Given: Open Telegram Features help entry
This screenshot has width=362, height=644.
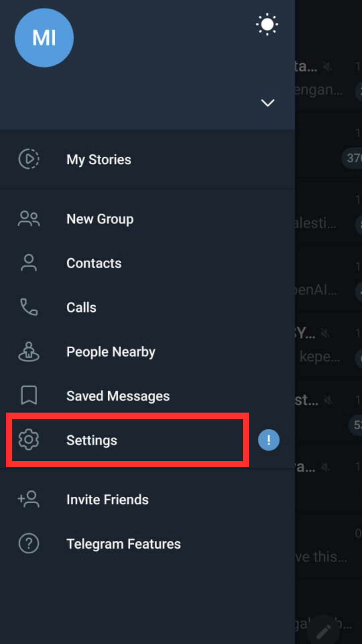Looking at the screenshot, I should [x=123, y=544].
